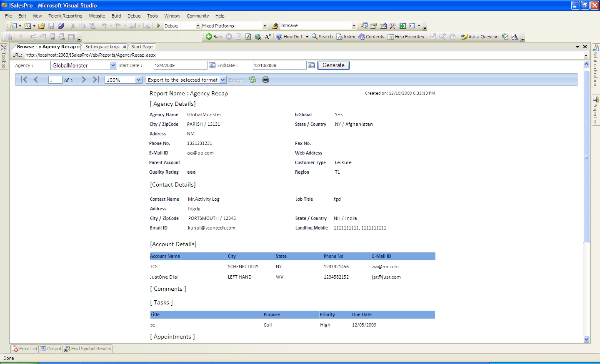The height and width of the screenshot is (364, 600).
Task: Open the Start Date calendar picker
Action: tap(212, 65)
